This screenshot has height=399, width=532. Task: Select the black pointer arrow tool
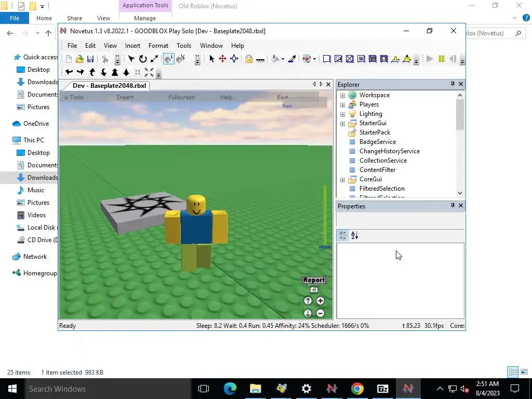(x=212, y=59)
